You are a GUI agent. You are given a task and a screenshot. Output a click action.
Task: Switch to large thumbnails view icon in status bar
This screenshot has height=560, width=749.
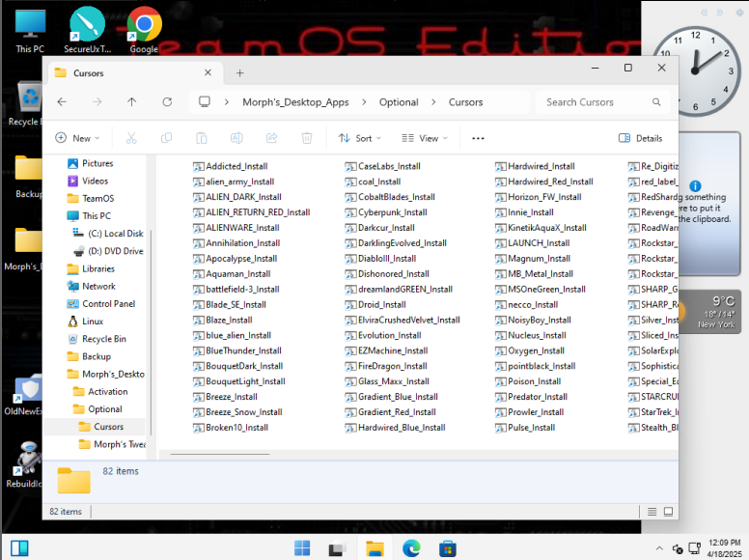668,512
